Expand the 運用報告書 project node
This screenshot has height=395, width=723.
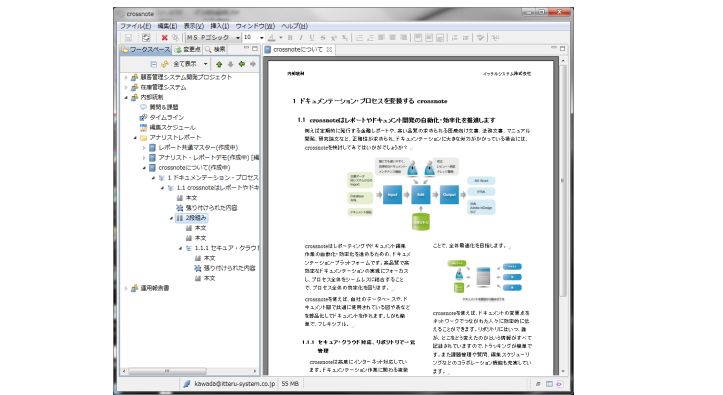pyautogui.click(x=126, y=289)
